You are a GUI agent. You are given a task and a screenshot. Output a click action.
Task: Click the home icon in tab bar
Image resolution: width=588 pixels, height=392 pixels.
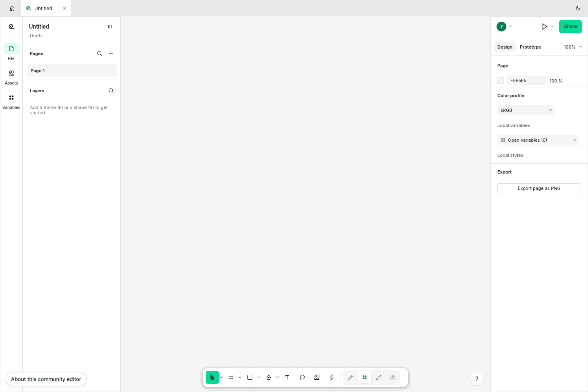[12, 8]
